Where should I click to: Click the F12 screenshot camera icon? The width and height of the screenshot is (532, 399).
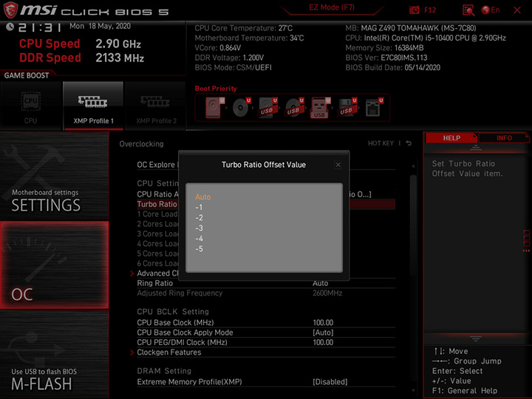[414, 10]
